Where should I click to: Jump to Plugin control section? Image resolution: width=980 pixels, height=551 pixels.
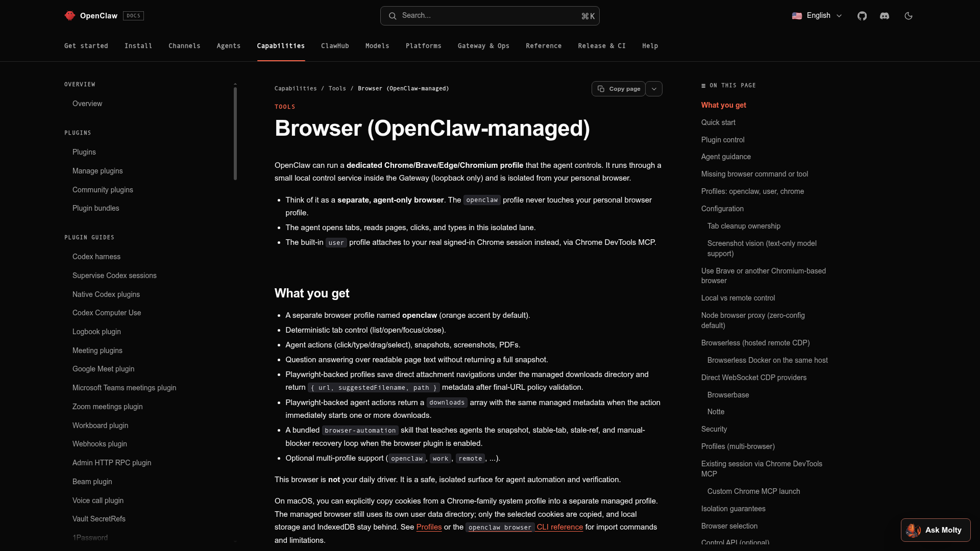[x=723, y=140]
